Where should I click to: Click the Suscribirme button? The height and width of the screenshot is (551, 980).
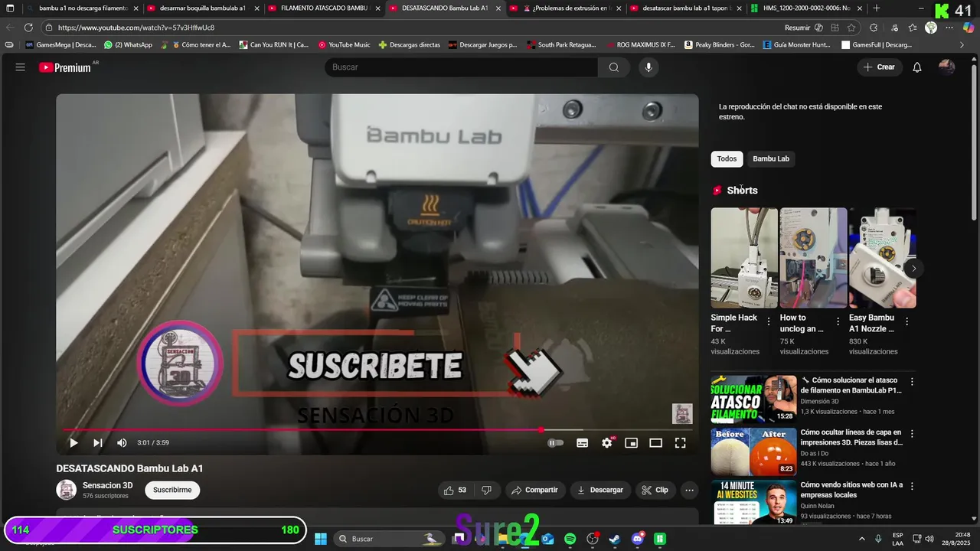coord(172,490)
